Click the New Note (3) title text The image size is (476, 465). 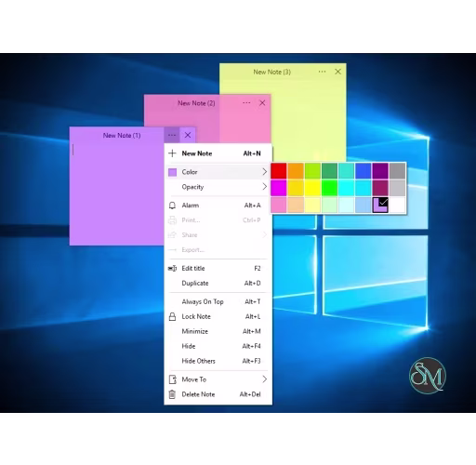coord(272,72)
